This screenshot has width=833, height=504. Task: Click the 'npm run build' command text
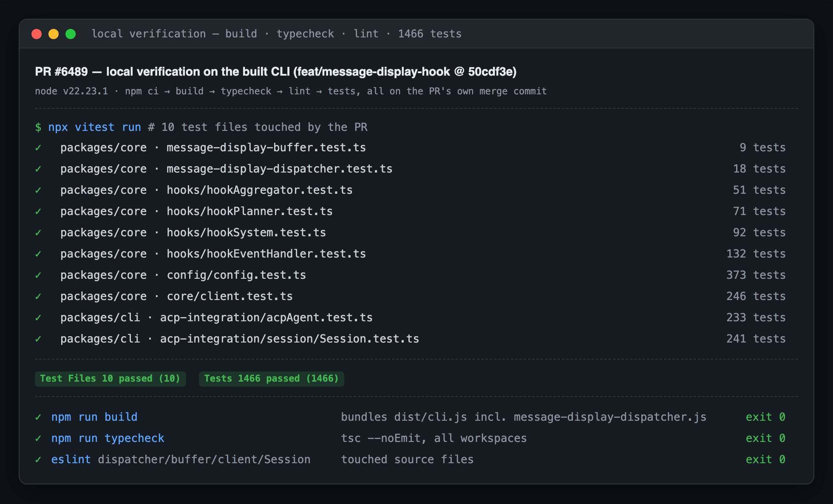pyautogui.click(x=94, y=417)
